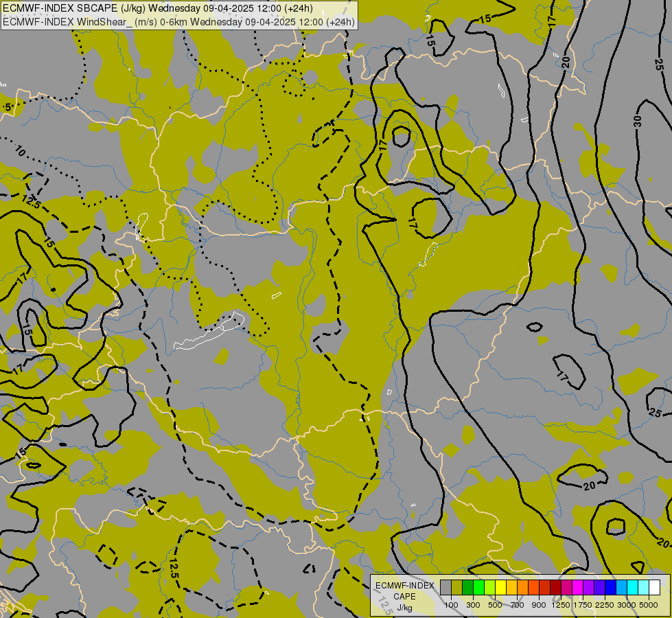The width and height of the screenshot is (672, 618).
Task: Select the dark red legend swatch
Action: click(x=555, y=587)
